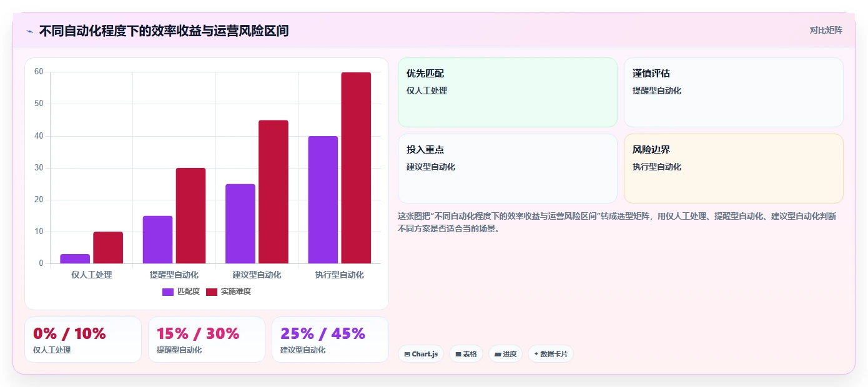
Task: Click the 进度 chip icon
Action: [498, 354]
